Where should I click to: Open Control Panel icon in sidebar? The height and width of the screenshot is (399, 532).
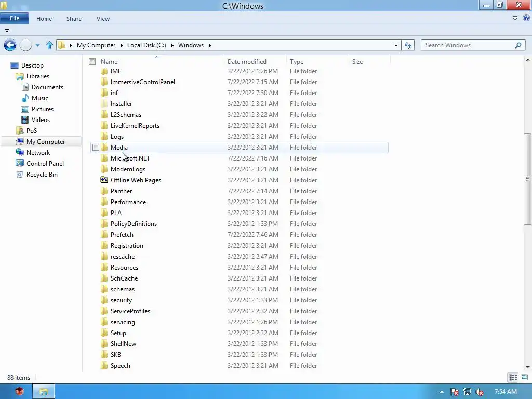tap(20, 163)
